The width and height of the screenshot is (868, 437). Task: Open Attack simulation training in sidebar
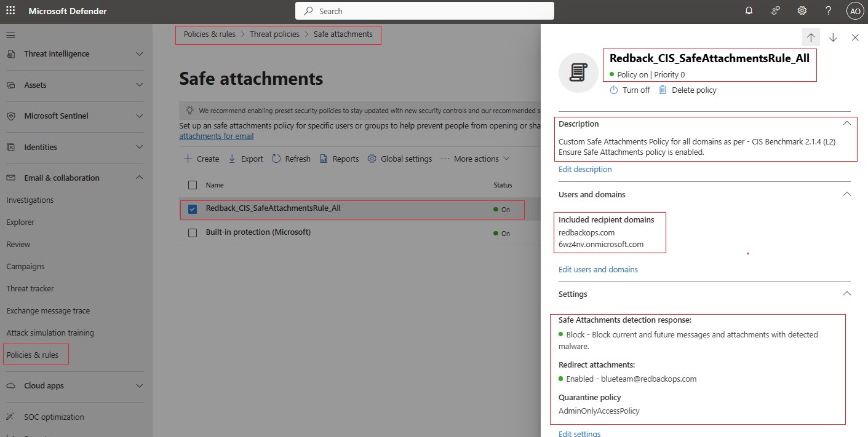[x=50, y=333]
